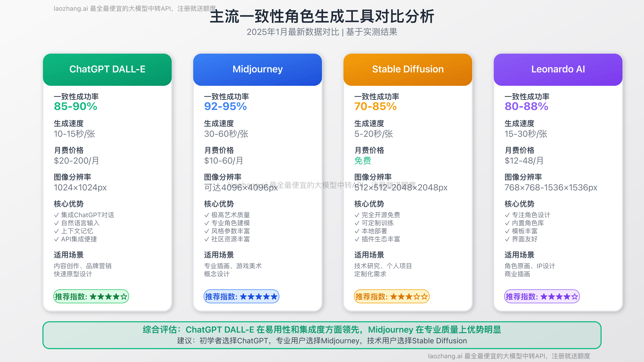This screenshot has width=644, height=362.
Task: Click the 80-88% success rate value
Action: pyautogui.click(x=526, y=106)
